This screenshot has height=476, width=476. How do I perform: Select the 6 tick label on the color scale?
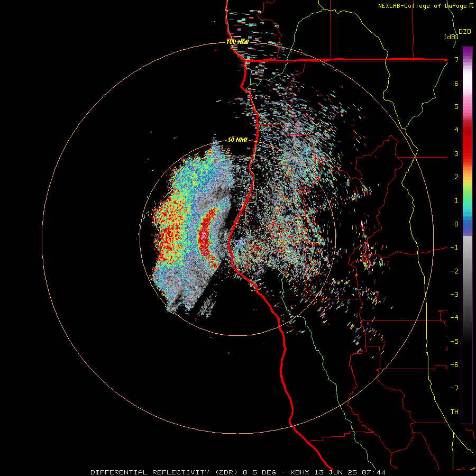tap(456, 83)
